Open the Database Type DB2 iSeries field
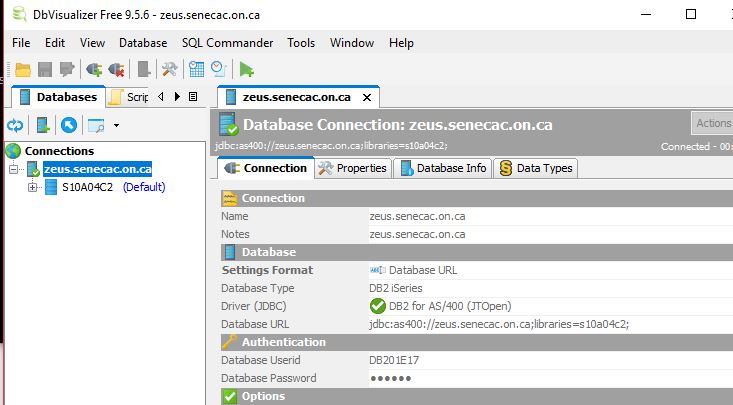Screen dimensions: 733x405 (x=551, y=288)
